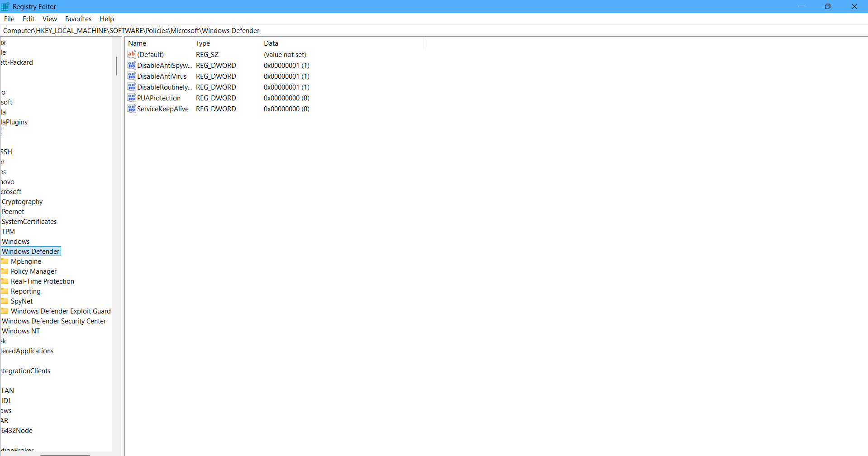The image size is (868, 456).
Task: Click REG_DWORD type of DisableAntiSpyware row
Action: 216,66
